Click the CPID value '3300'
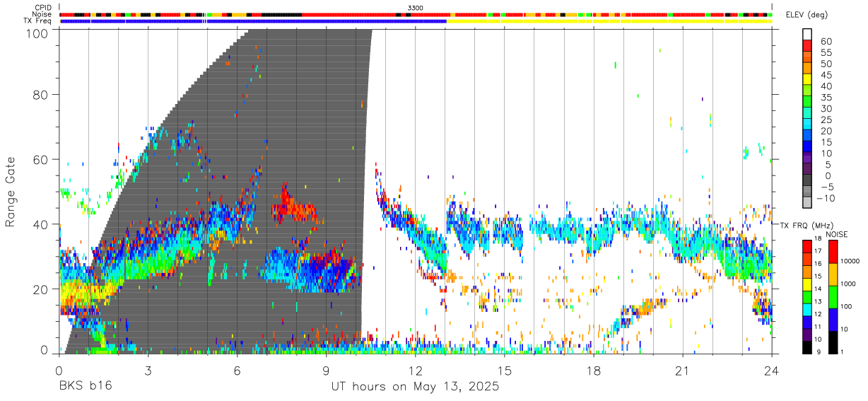This screenshot has width=868, height=401. [416, 8]
